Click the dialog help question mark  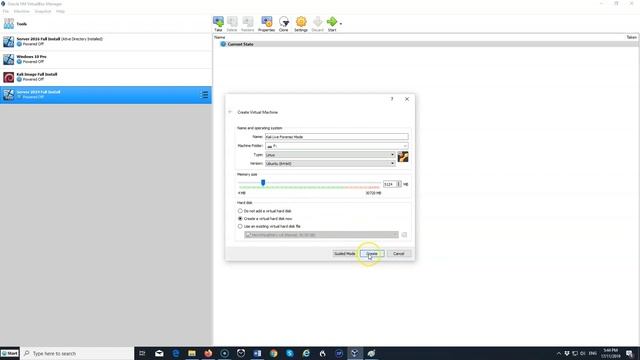pyautogui.click(x=392, y=99)
